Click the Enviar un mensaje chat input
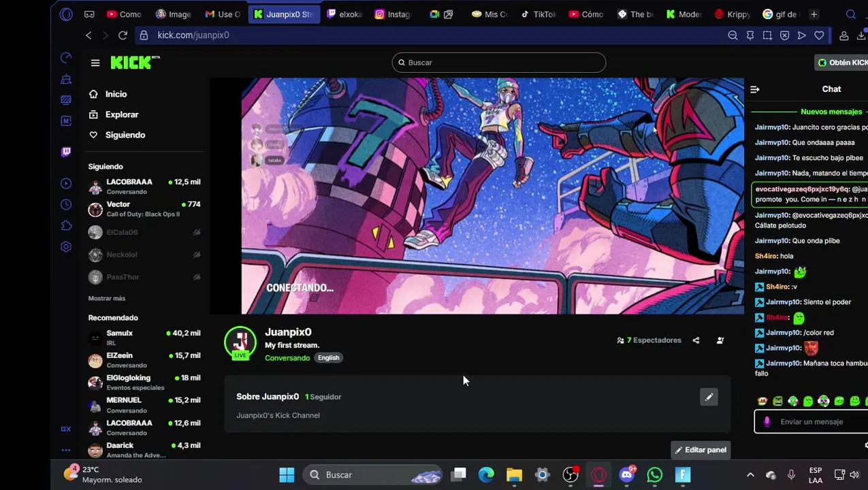868x490 pixels. [811, 422]
